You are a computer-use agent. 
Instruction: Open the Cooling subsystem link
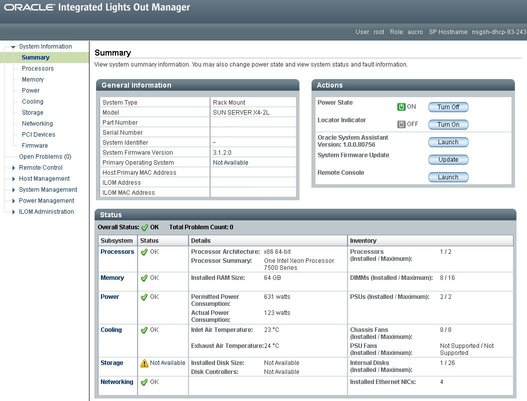(111, 330)
